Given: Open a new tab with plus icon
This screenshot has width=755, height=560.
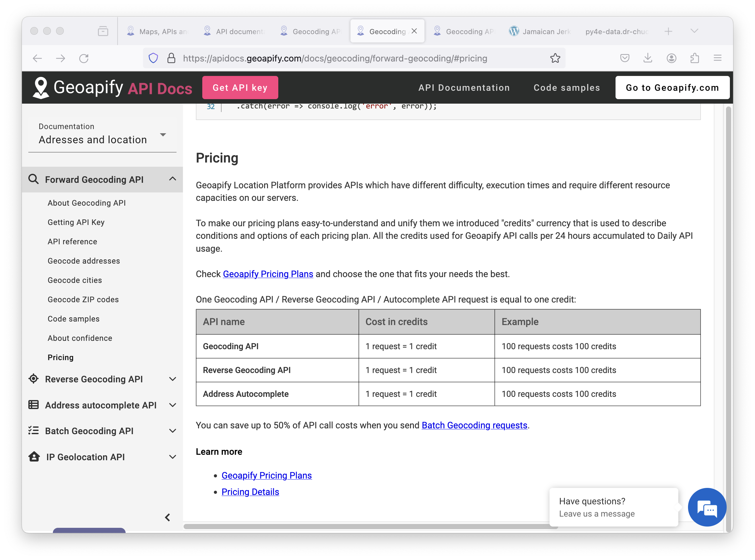Looking at the screenshot, I should coord(668,31).
